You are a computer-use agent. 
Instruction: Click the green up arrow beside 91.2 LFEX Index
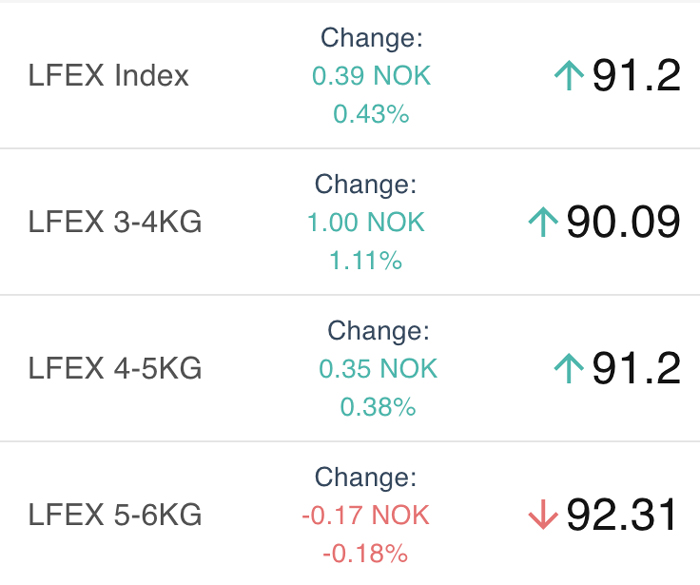pyautogui.click(x=569, y=76)
